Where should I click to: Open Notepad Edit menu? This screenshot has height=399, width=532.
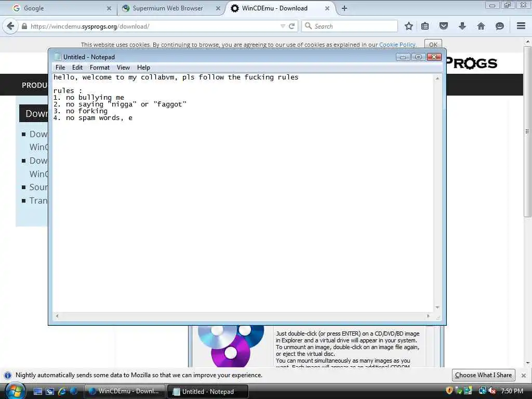coord(77,68)
